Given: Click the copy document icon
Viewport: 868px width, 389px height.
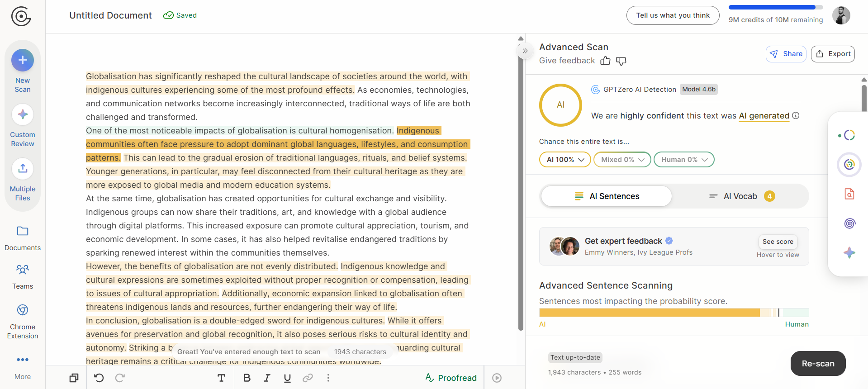Looking at the screenshot, I should pyautogui.click(x=74, y=378).
